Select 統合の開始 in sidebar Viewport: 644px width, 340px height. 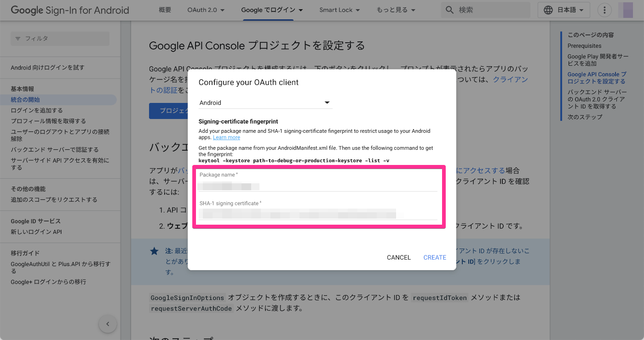click(58, 100)
